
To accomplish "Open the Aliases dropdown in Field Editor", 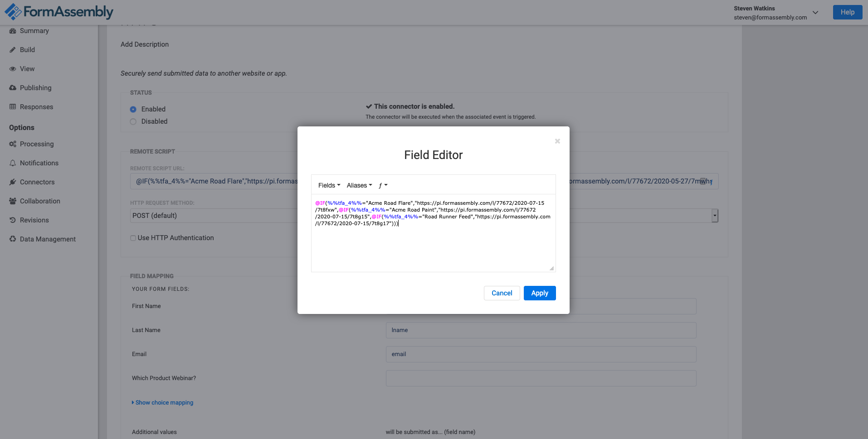I will [359, 185].
